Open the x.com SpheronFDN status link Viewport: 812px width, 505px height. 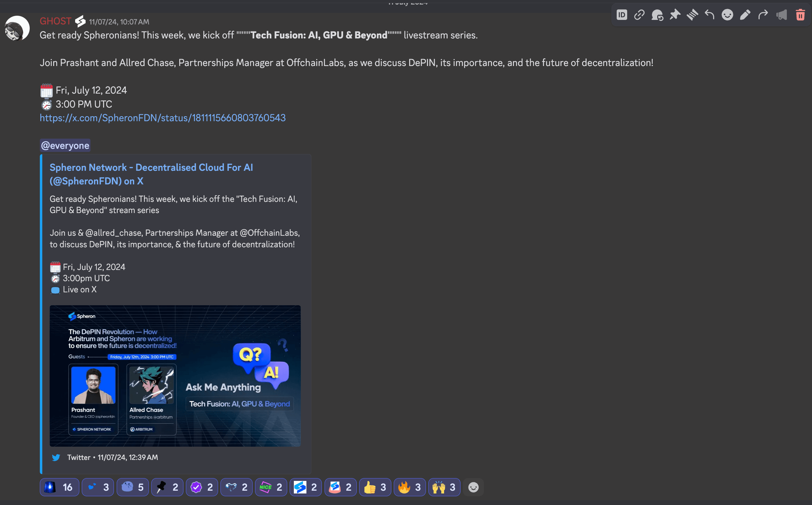(x=162, y=118)
